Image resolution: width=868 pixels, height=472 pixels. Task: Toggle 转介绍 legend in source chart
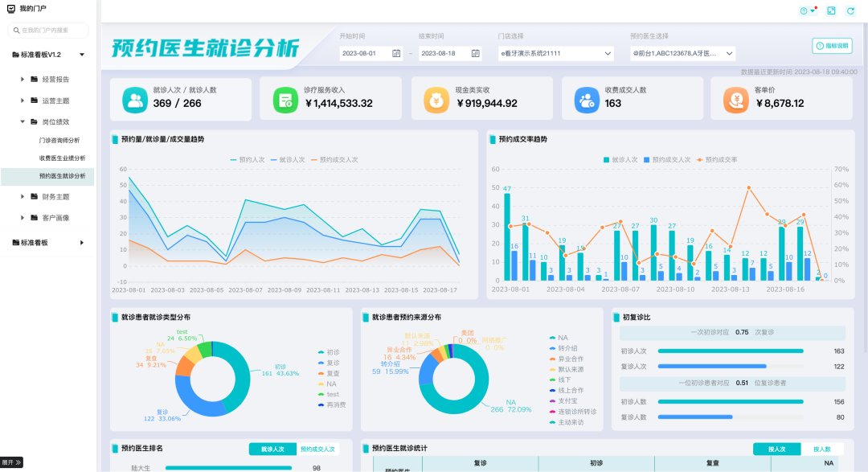point(563,348)
